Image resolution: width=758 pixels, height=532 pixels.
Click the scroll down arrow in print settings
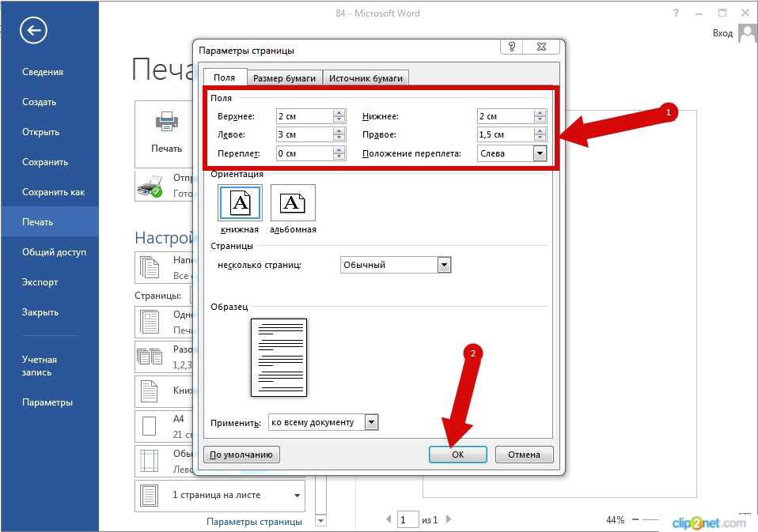[x=320, y=521]
